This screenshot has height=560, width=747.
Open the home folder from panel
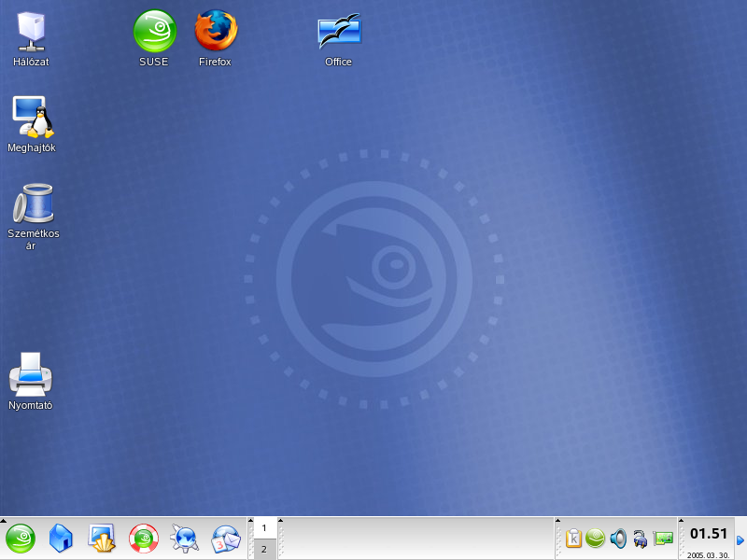(61, 539)
